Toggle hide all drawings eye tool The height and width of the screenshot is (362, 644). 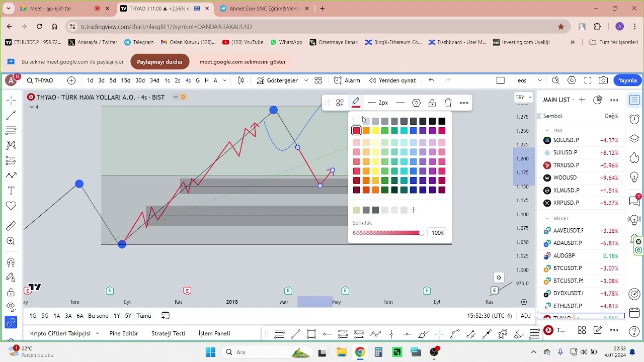(11, 307)
